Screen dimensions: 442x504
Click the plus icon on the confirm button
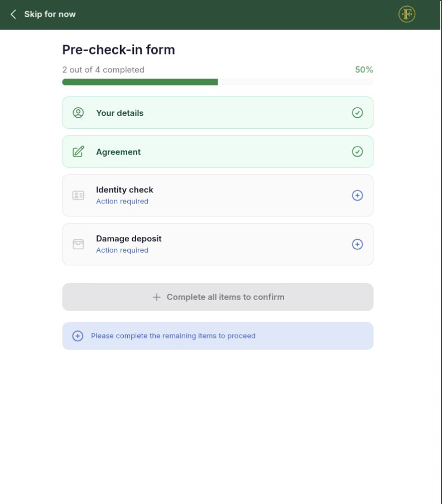click(157, 297)
